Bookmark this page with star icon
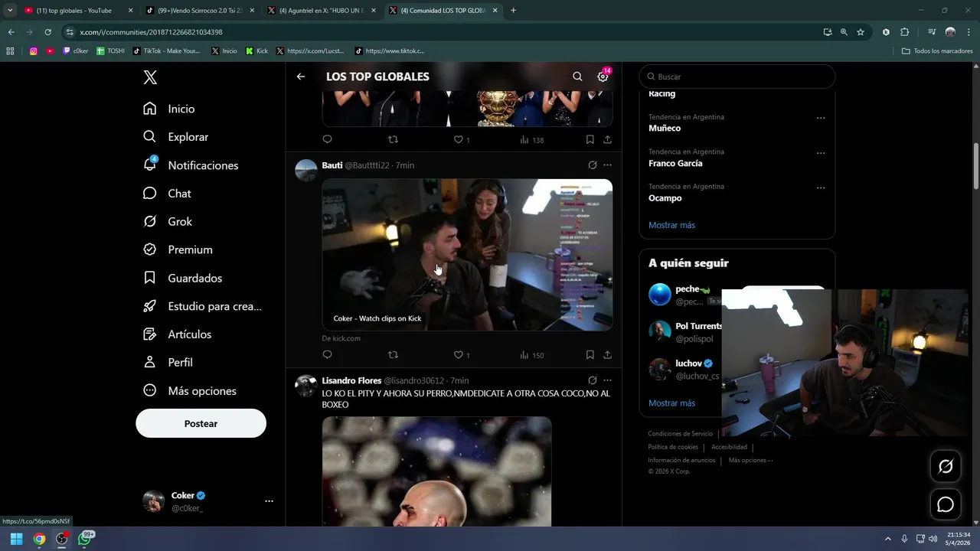The width and height of the screenshot is (980, 551). click(861, 32)
